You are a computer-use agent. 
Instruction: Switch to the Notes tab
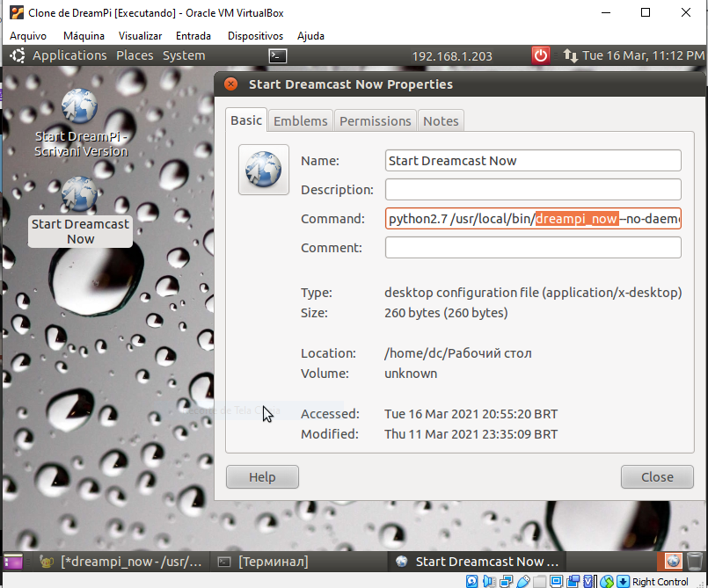pos(441,121)
